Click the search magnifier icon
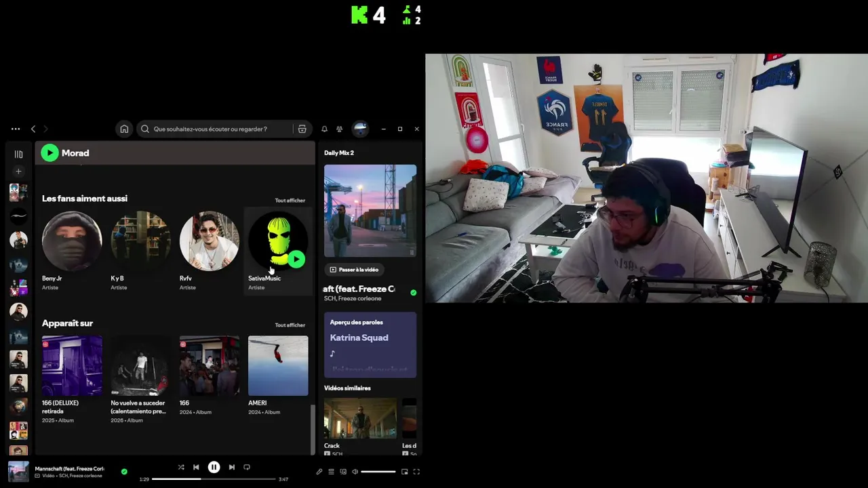 pyautogui.click(x=145, y=129)
